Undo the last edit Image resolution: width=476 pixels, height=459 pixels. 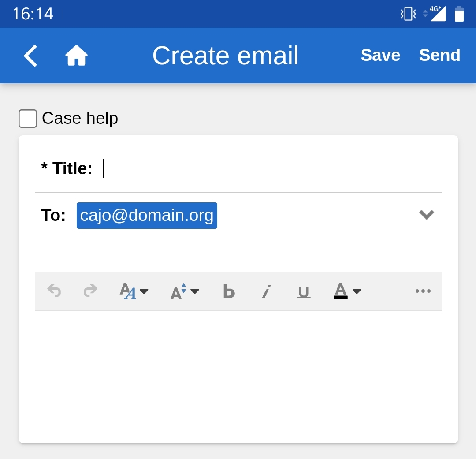[54, 291]
